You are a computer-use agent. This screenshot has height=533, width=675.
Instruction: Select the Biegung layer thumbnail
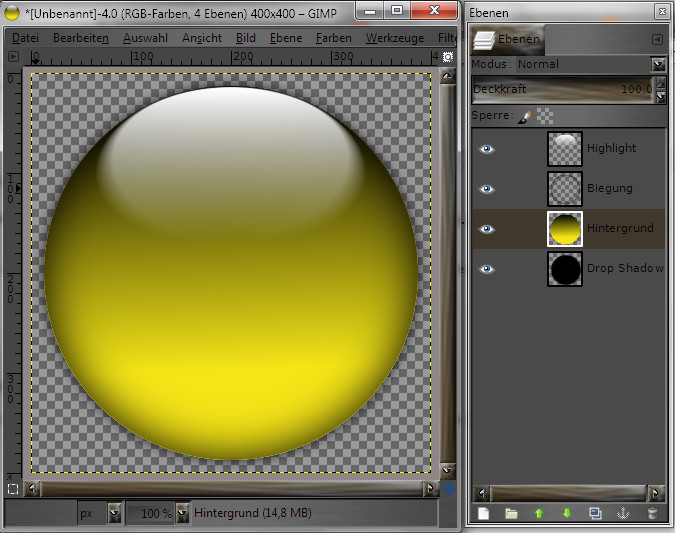click(x=565, y=188)
